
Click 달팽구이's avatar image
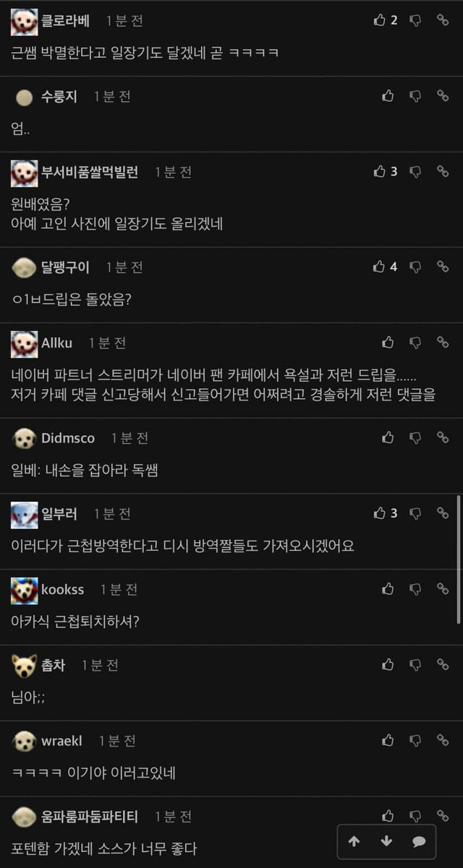pos(24,267)
